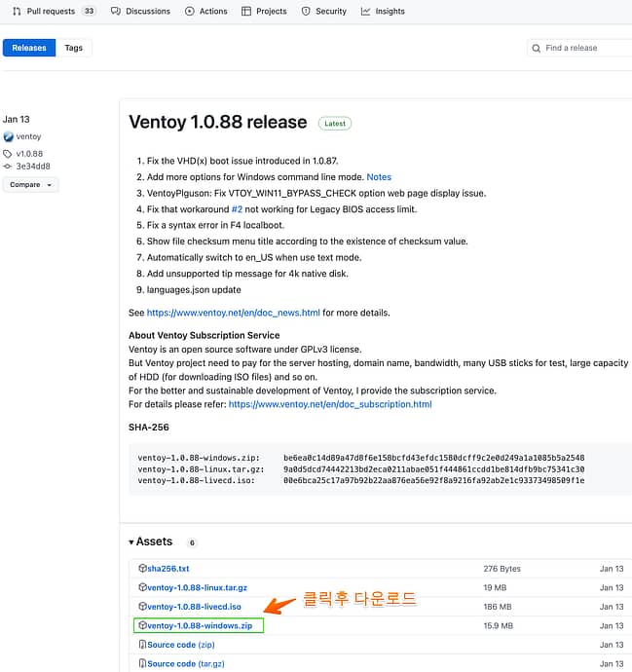
Task: Click the Latest badge
Action: [x=335, y=124]
